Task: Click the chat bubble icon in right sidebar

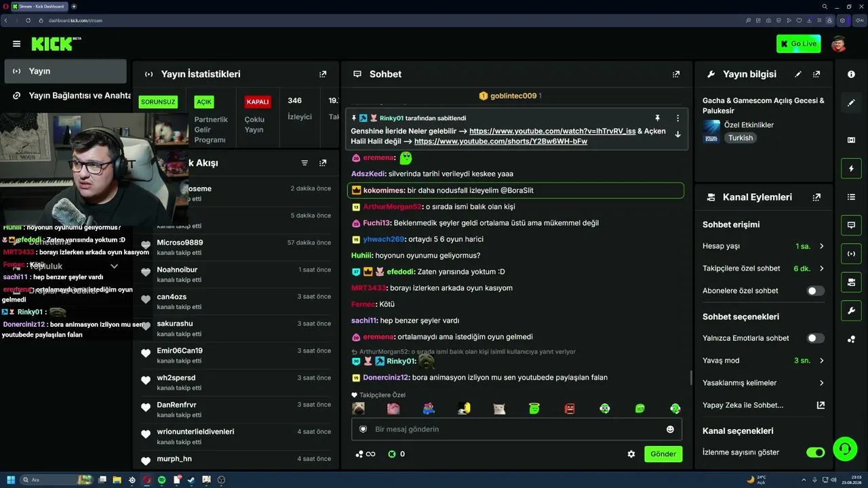Action: pos(851,225)
